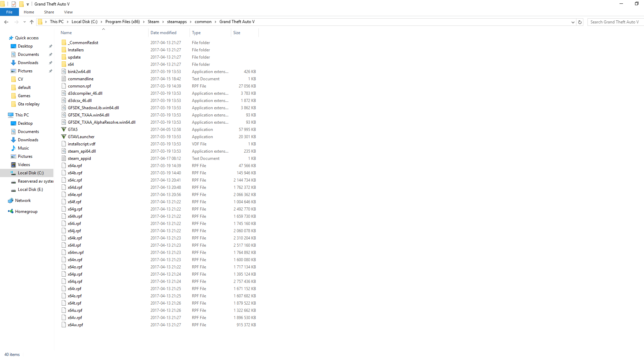Screen dimensions: 644x358
Task: Click the steam_api64.dll file icon
Action: [x=64, y=151]
